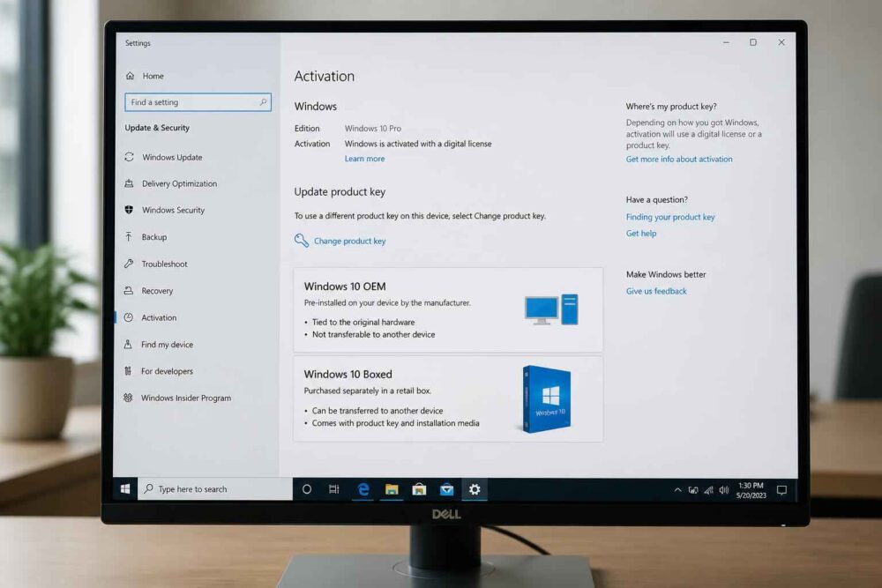Open the Windows Insider Program page

(x=185, y=398)
